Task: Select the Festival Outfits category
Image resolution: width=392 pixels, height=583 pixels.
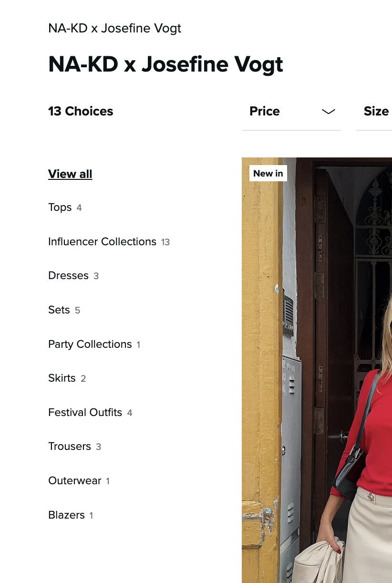Action: [85, 413]
